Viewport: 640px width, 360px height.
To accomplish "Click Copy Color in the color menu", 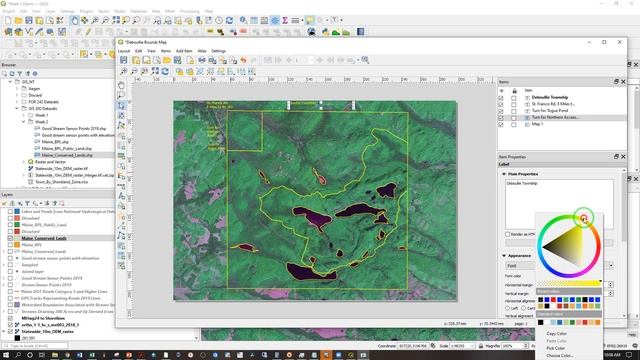I will [x=556, y=333].
